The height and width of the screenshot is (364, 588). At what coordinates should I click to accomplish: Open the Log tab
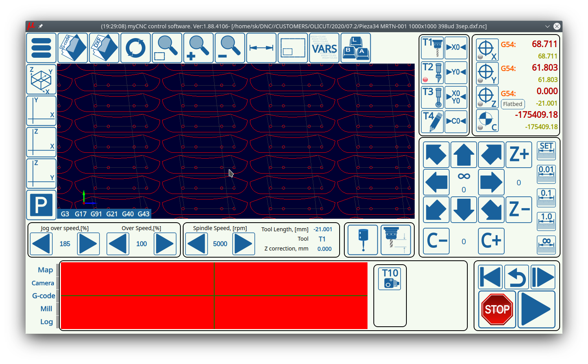pos(46,322)
